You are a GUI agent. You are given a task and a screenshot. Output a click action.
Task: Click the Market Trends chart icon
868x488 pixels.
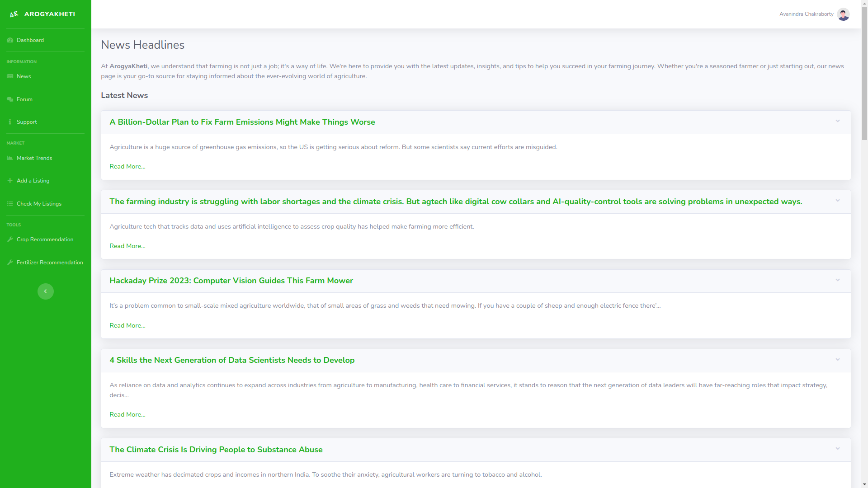point(10,158)
